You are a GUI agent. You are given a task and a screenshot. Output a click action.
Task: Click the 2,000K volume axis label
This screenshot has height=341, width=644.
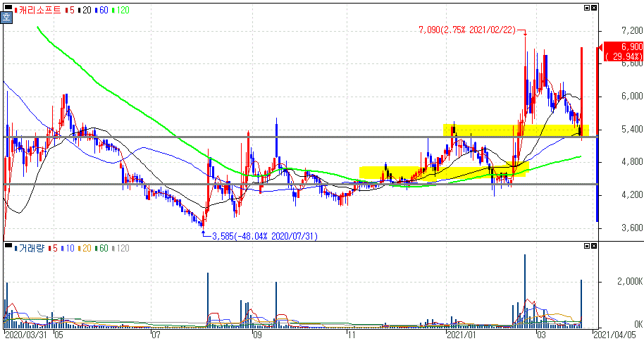(630, 281)
